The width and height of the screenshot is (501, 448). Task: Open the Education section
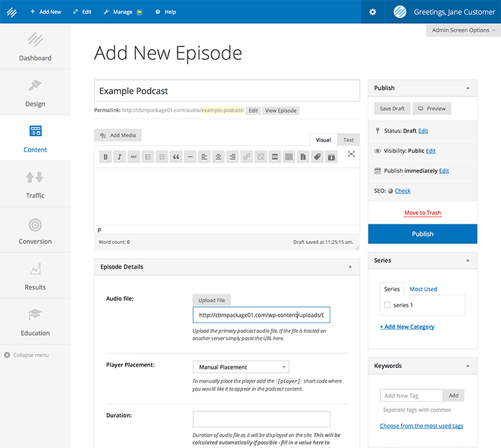pos(35,322)
